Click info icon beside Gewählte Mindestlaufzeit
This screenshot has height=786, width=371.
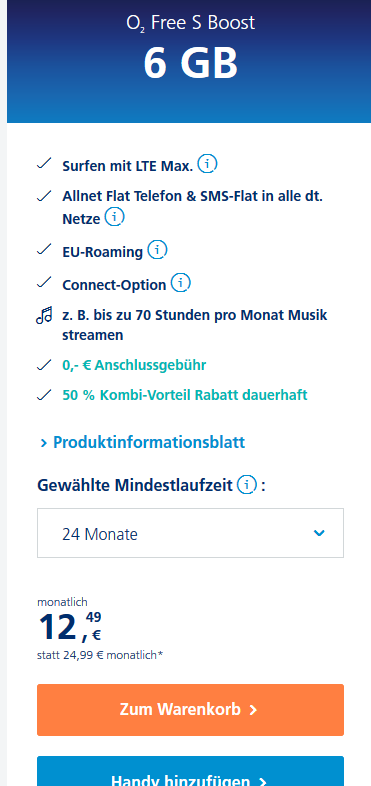click(x=247, y=485)
